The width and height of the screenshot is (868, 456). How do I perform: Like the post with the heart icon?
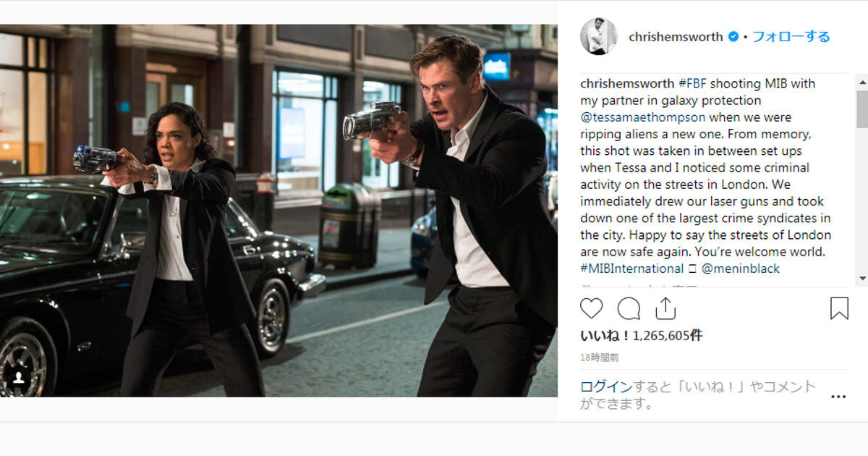(592, 309)
